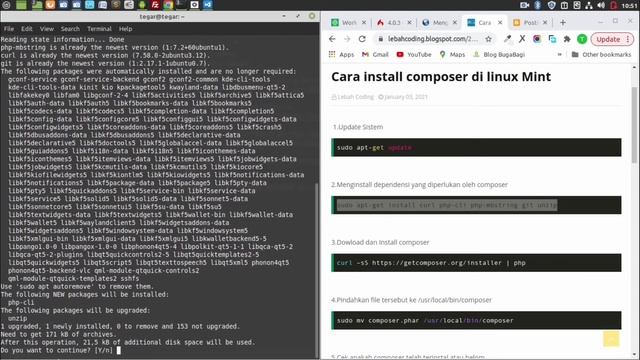Open the Linux Mint menu in the panel
640x360 pixels.
6,5
